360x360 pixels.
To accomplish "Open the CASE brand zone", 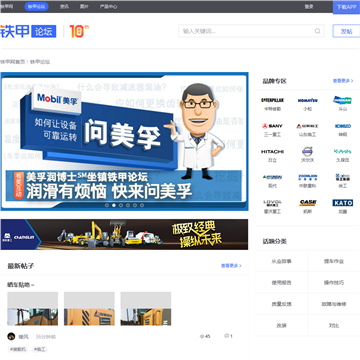I will [307, 207].
